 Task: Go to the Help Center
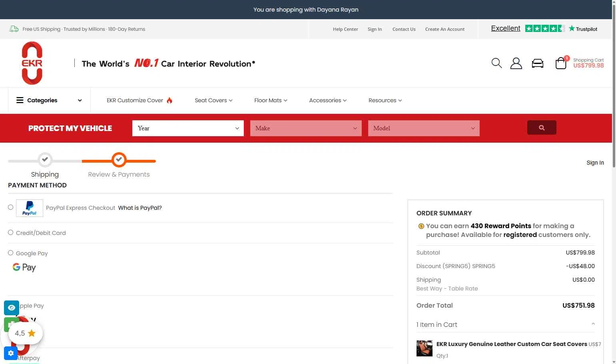coord(345,29)
